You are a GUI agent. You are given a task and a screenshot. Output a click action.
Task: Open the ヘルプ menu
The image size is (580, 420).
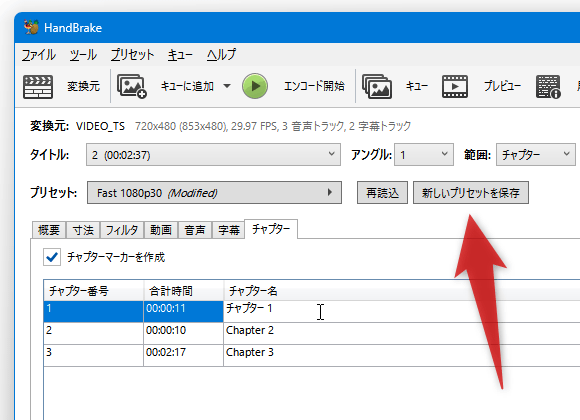[221, 55]
